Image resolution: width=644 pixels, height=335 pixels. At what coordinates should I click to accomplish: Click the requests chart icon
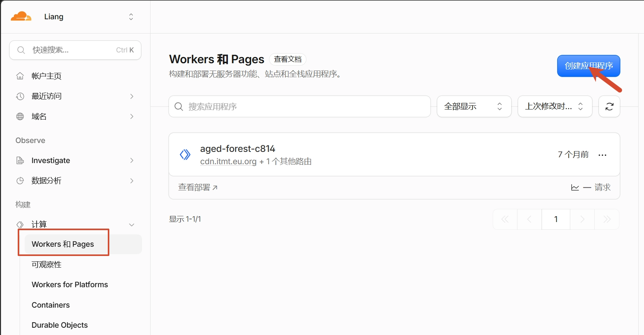pos(575,188)
